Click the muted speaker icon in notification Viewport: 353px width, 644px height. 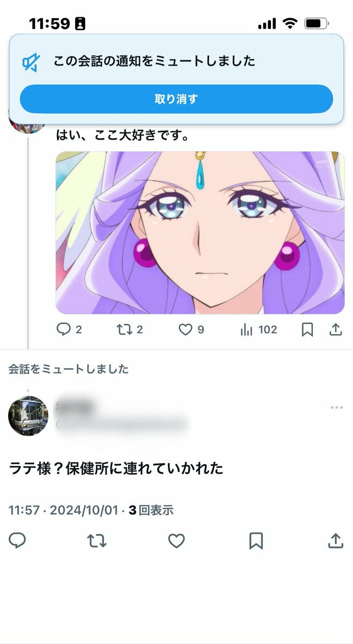[x=31, y=62]
